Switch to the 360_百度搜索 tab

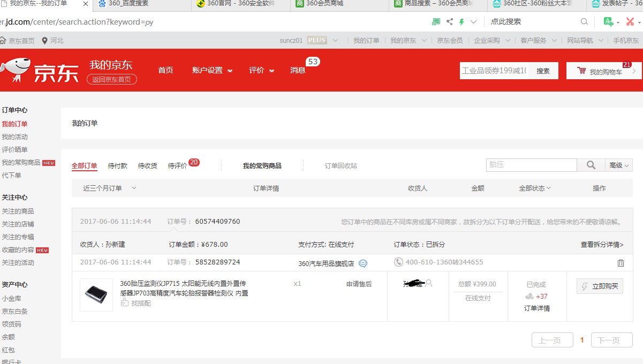(142, 4)
